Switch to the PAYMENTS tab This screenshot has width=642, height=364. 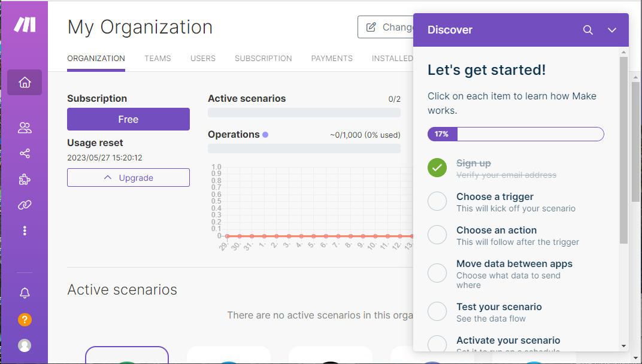pos(332,59)
